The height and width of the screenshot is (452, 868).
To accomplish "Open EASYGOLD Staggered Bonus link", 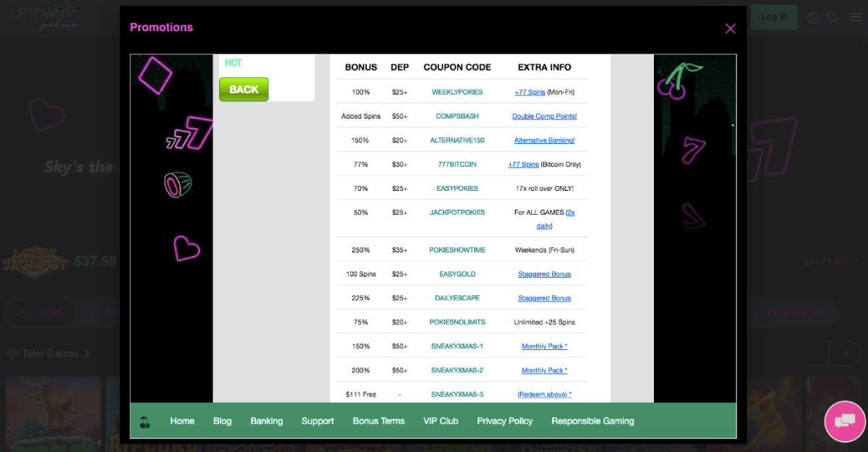I will pos(544,274).
